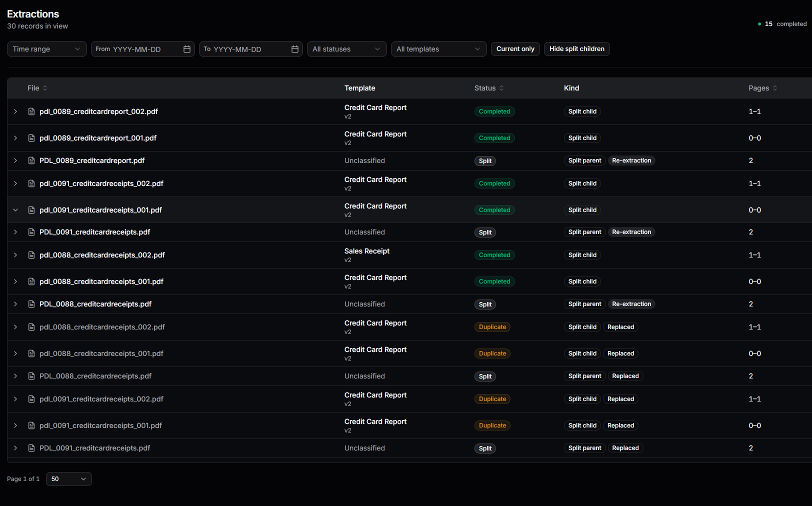Click Kind column header

point(571,88)
